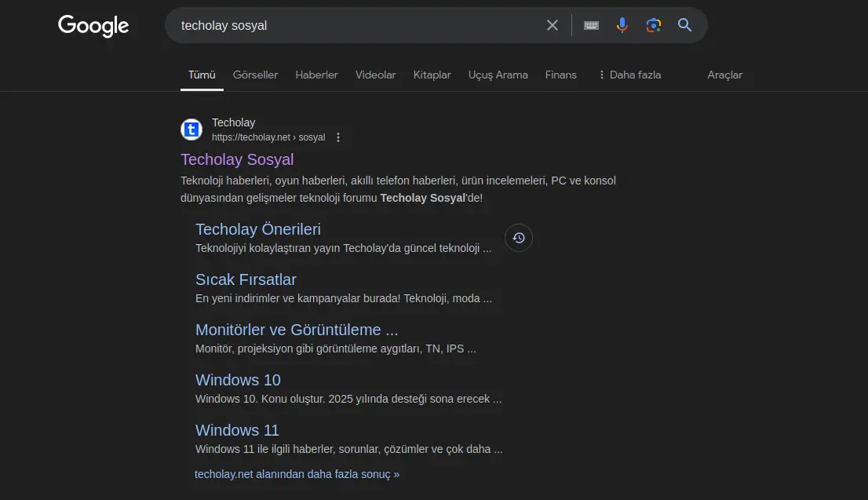The height and width of the screenshot is (500, 868).
Task: Start voice search with the microphone icon
Action: (x=622, y=25)
